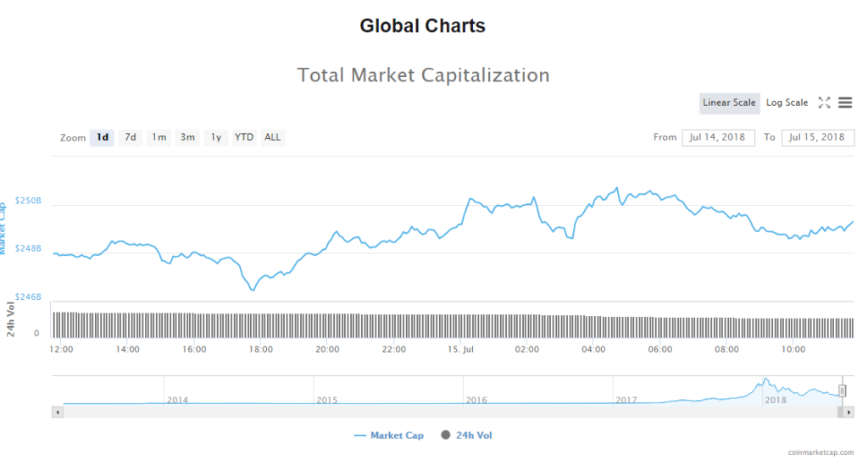The image size is (868, 471).
Task: Click the right scrollbar arrow of navigator
Action: (849, 412)
